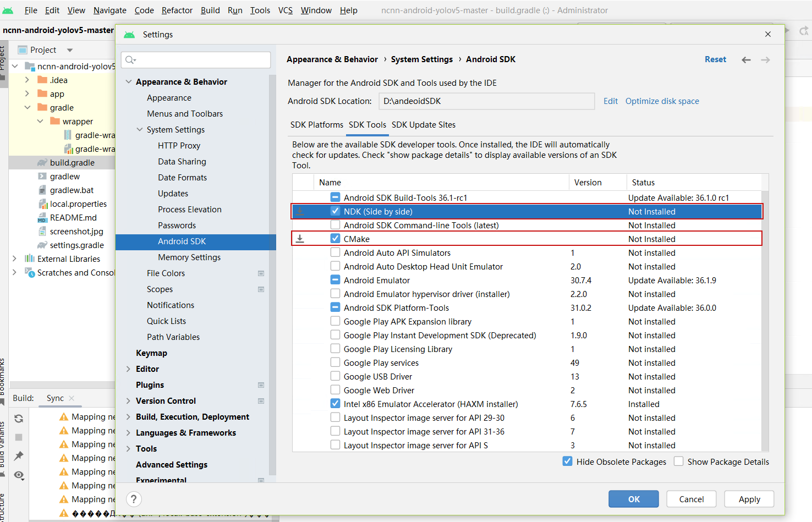Enable Show Package Details
Screen dimensions: 812x522
679,461
